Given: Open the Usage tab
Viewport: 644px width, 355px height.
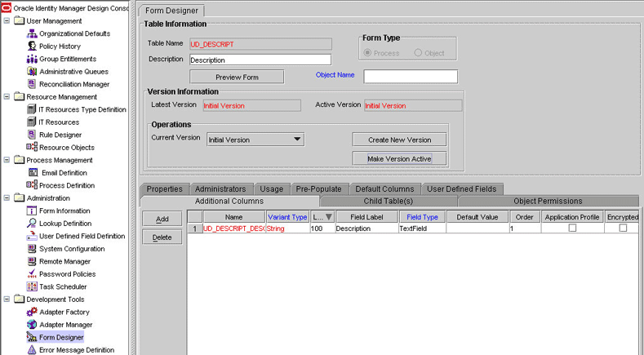Looking at the screenshot, I should 272,189.
